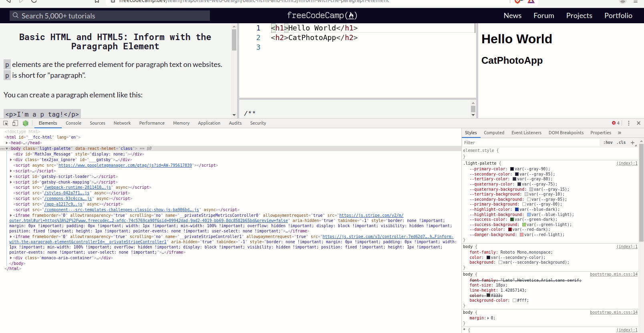Click the --primary-color swatch
Screen dimensions: 644x333
tap(512, 169)
